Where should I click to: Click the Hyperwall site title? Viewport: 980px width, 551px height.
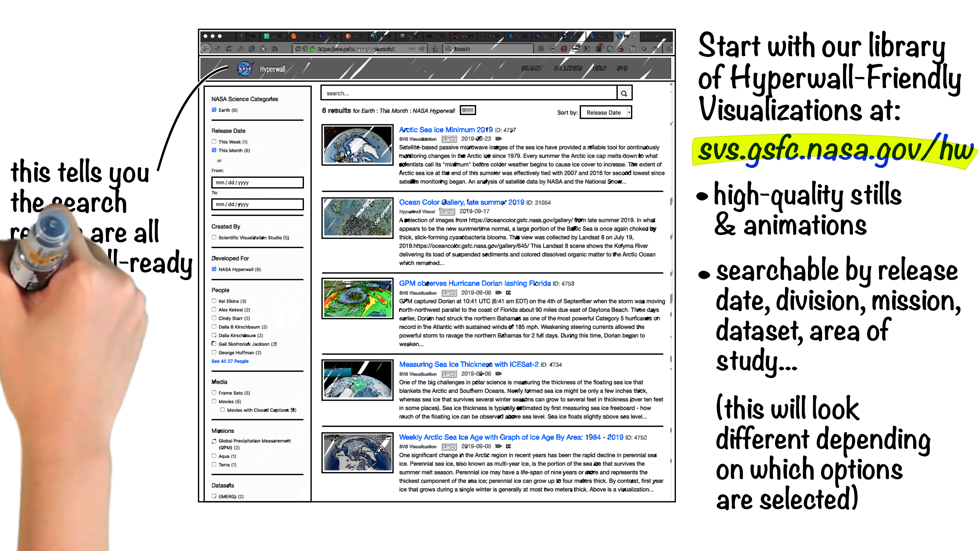(x=272, y=69)
